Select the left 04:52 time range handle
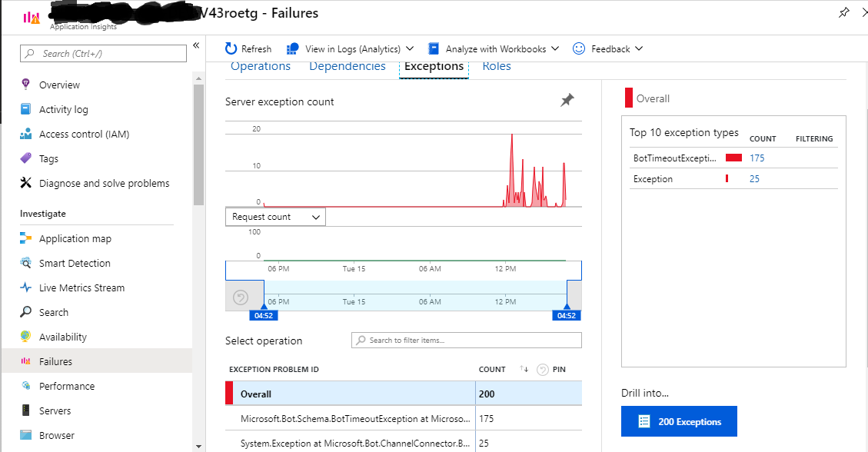This screenshot has width=868, height=452. (264, 314)
